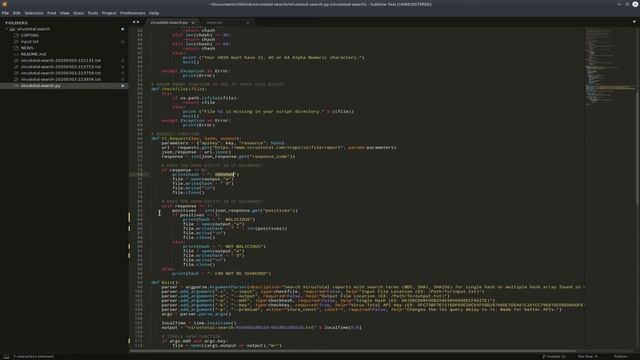
Task: Select virustotal-search.py in sidebar
Action: 40,86
